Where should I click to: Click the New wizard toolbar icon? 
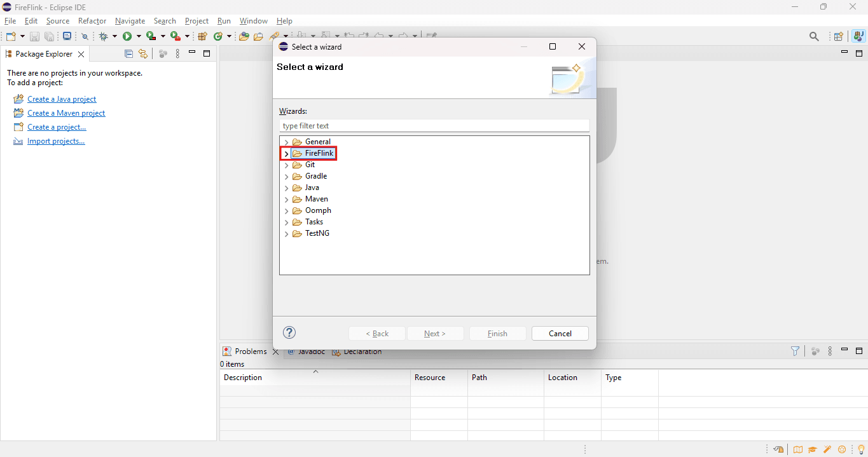[11, 37]
